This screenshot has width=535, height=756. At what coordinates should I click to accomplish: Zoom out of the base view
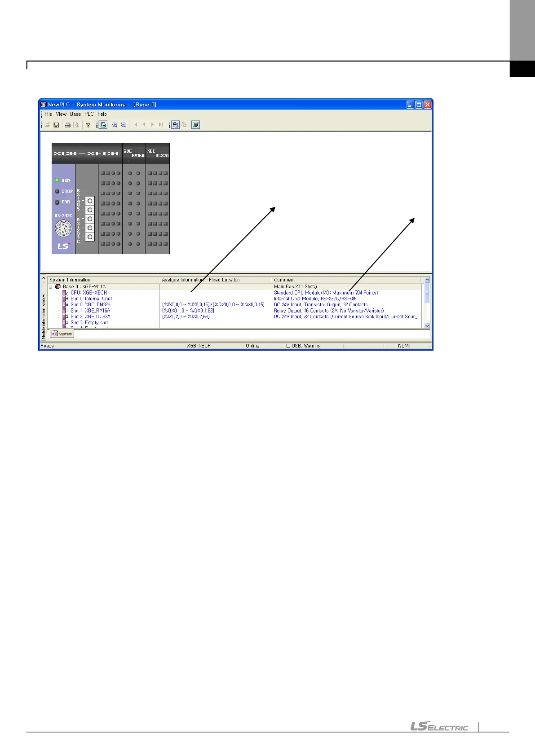(123, 125)
